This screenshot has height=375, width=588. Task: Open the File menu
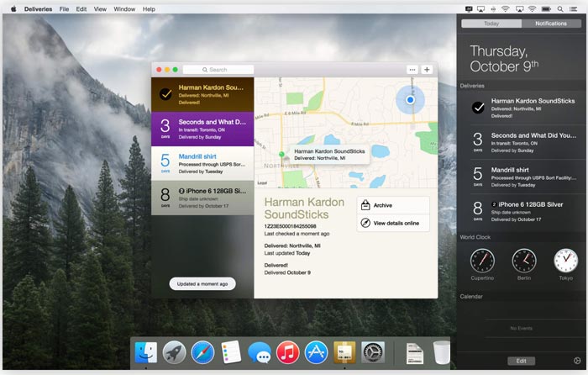[x=64, y=9]
